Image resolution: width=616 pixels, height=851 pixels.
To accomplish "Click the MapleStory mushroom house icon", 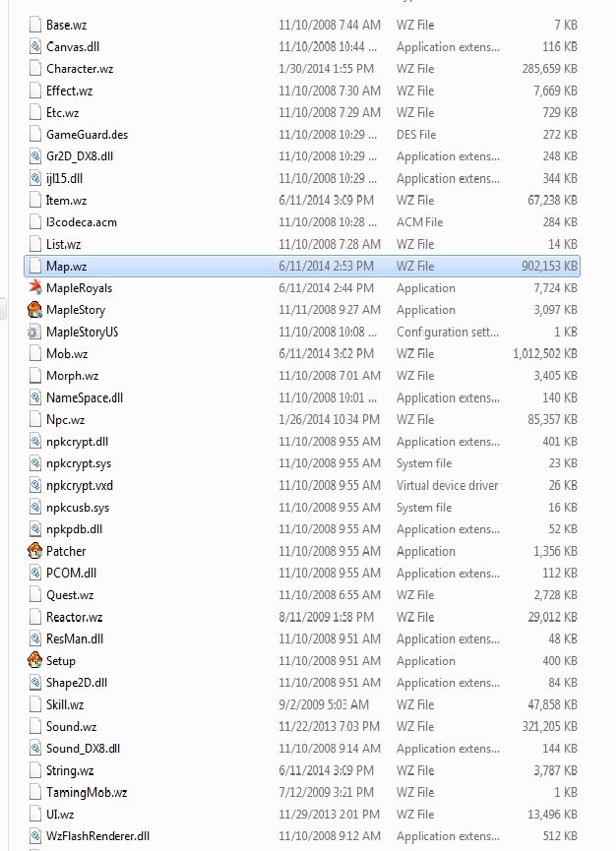I will tap(34, 309).
